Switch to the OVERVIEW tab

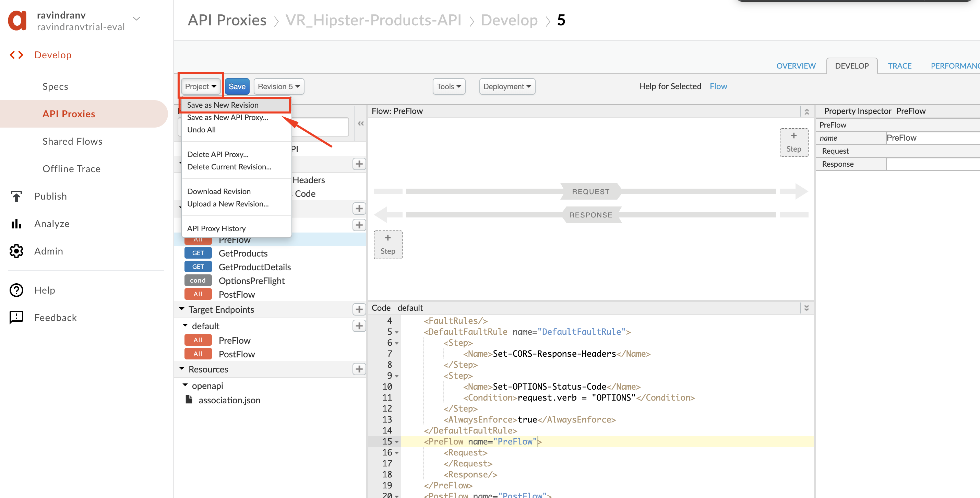796,66
